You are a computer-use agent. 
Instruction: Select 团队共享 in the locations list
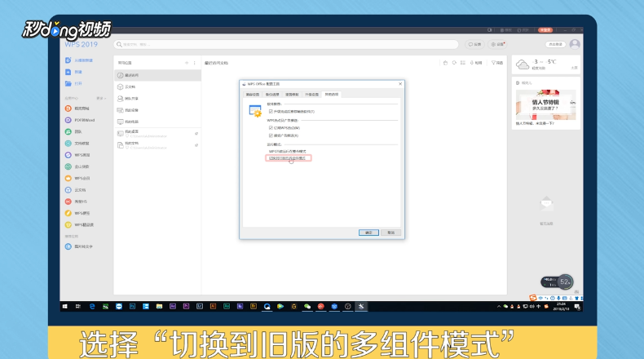(157, 99)
